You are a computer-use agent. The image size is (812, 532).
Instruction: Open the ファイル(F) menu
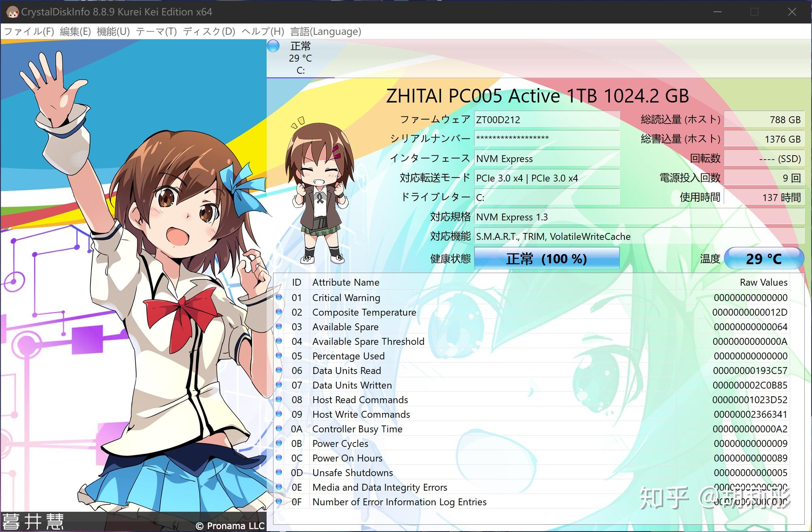(x=28, y=32)
